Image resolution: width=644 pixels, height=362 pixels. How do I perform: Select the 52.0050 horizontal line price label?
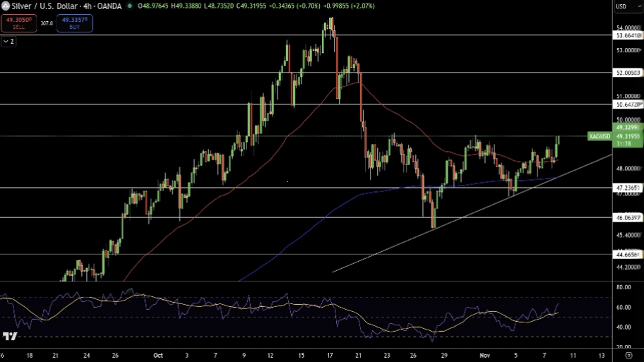628,73
